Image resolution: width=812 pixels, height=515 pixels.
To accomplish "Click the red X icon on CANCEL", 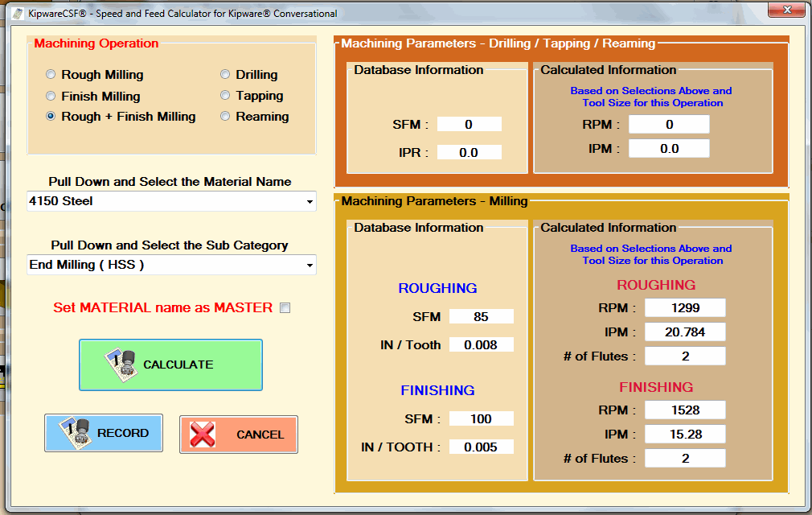I will pyautogui.click(x=203, y=435).
